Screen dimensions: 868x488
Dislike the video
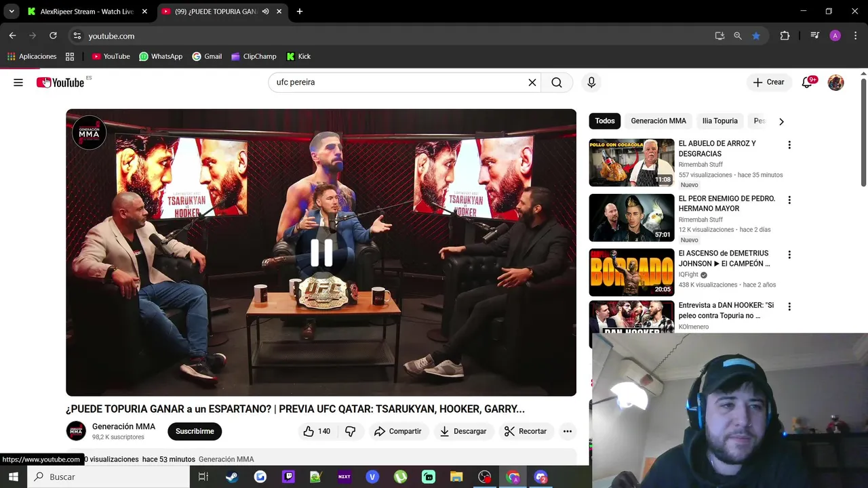351,431
